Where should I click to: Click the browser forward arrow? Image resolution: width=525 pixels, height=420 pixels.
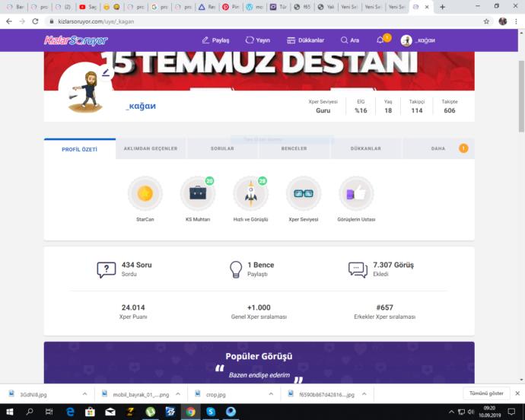[22, 21]
